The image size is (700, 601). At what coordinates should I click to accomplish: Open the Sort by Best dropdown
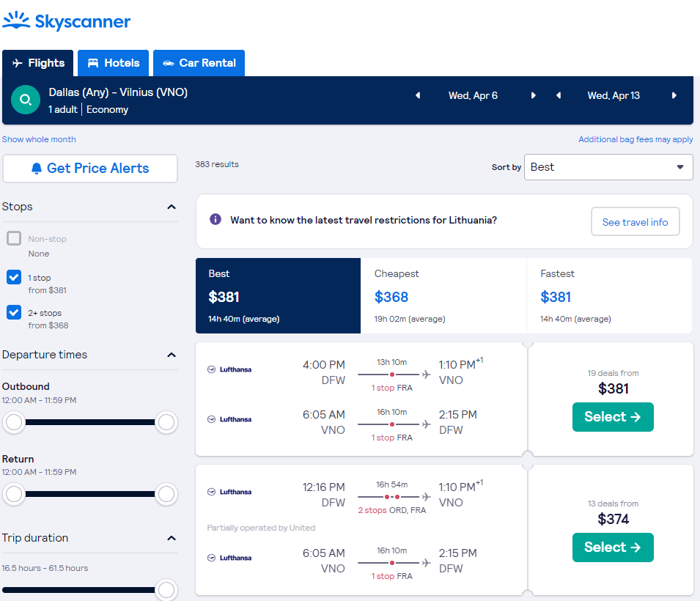pos(608,167)
